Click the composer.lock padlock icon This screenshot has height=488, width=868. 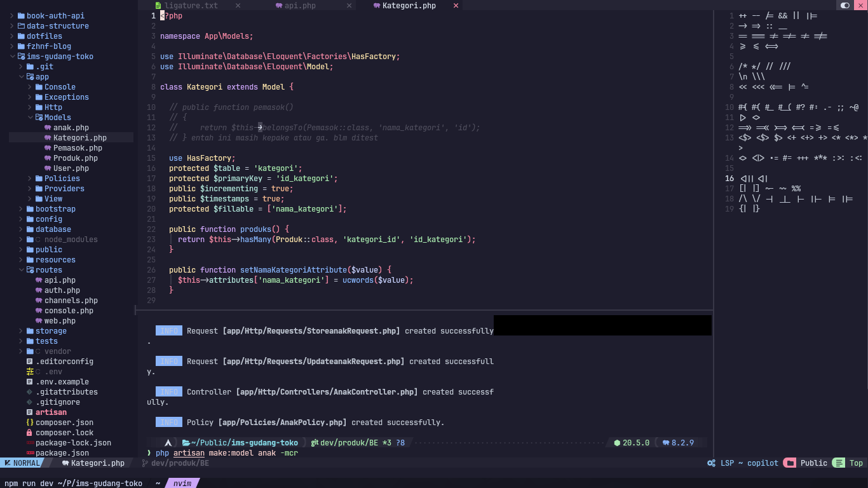[30, 433]
